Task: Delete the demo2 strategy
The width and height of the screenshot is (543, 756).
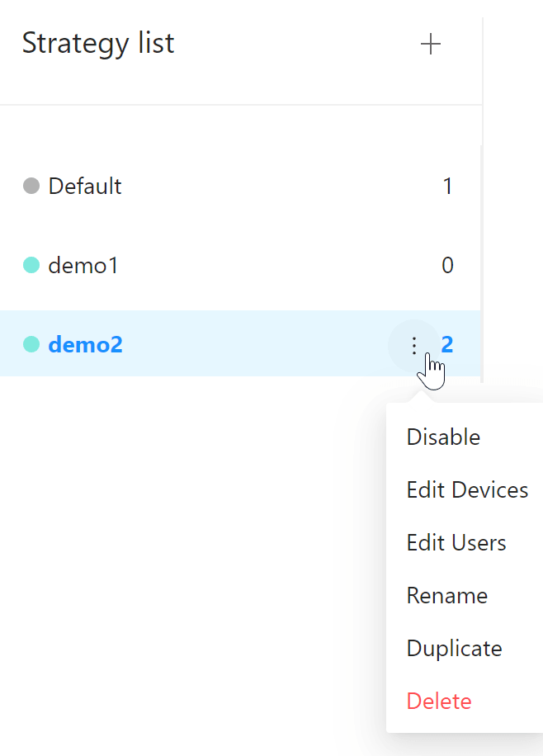Action: pos(438,701)
